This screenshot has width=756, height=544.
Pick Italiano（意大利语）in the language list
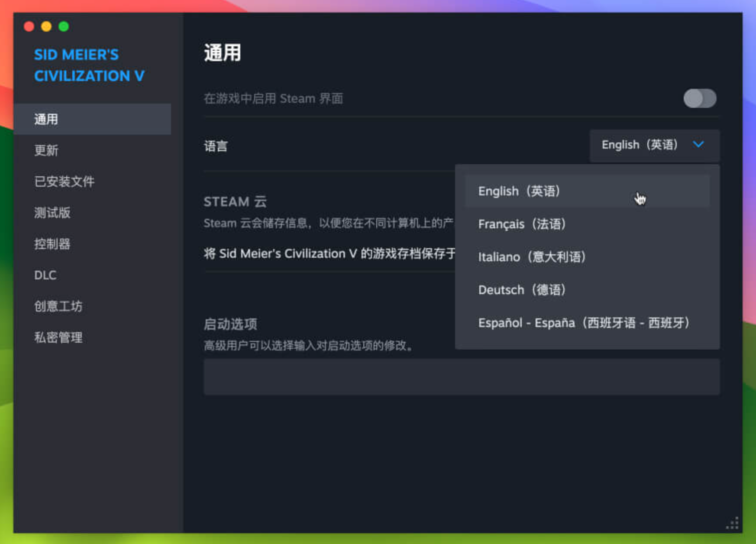587,257
